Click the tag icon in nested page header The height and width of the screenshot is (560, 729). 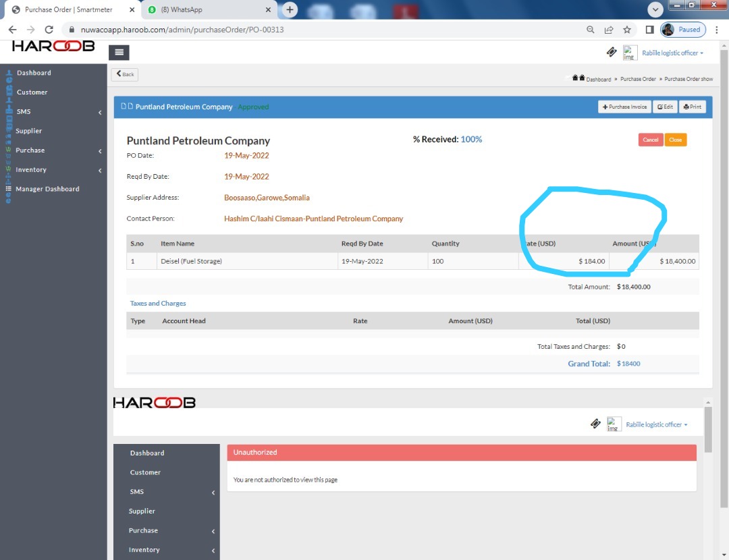point(595,423)
